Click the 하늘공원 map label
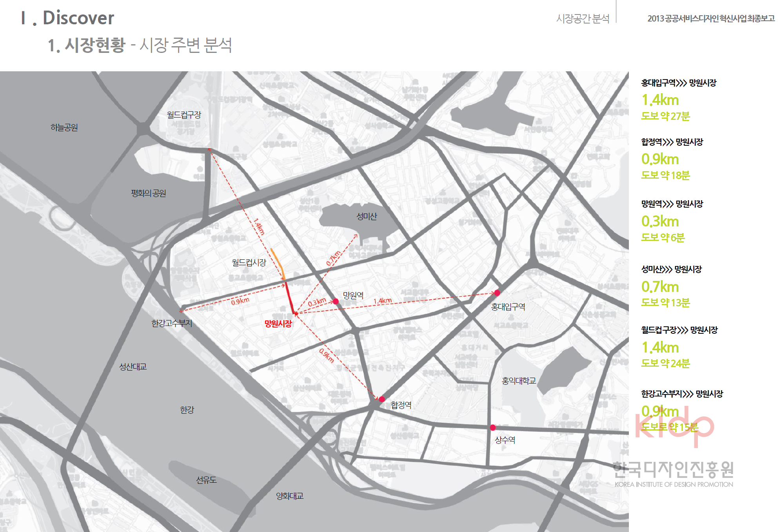 click(64, 127)
